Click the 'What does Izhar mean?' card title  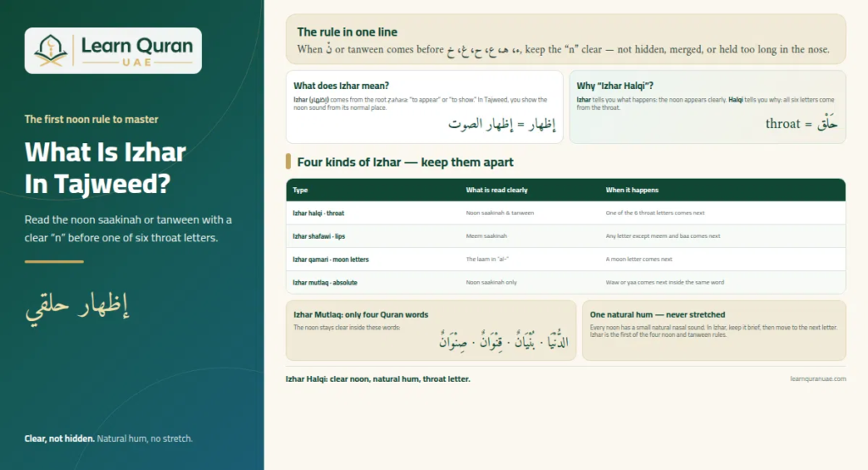[x=341, y=86]
